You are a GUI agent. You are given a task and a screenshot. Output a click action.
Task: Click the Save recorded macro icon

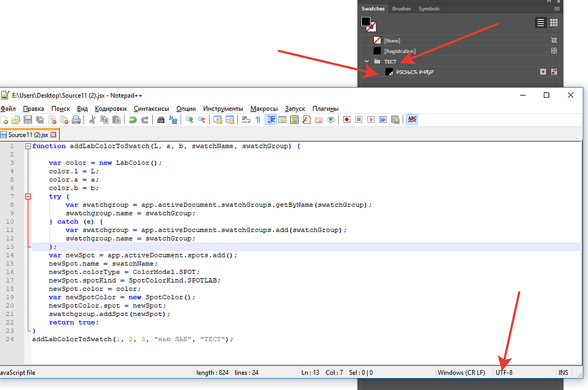coord(395,119)
